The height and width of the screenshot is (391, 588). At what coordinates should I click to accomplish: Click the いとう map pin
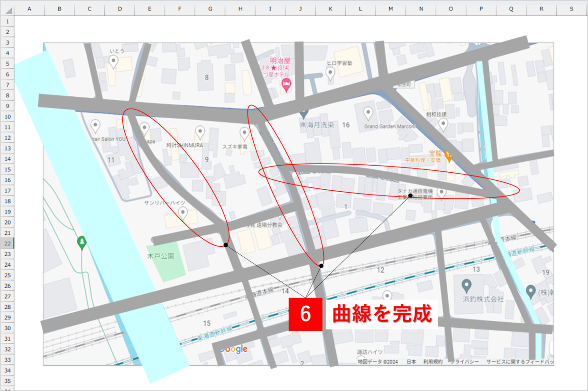tap(113, 61)
